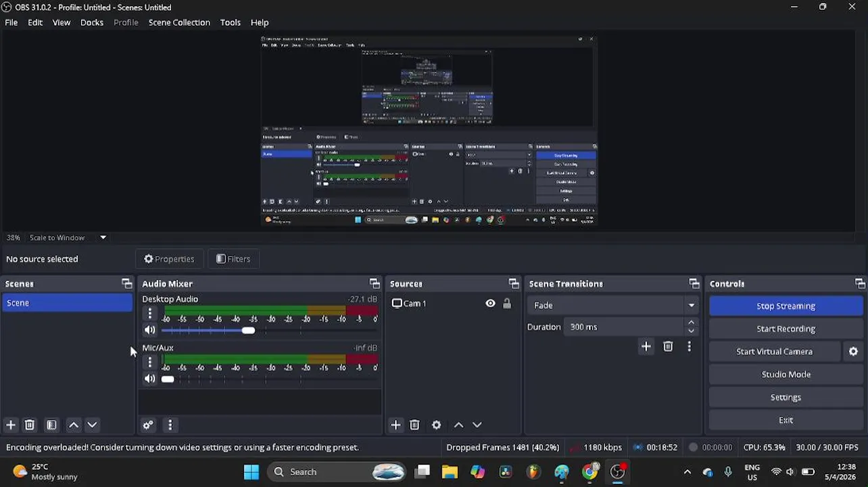This screenshot has width=868, height=487.
Task: Show hidden system tray icons chevron
Action: (688, 471)
